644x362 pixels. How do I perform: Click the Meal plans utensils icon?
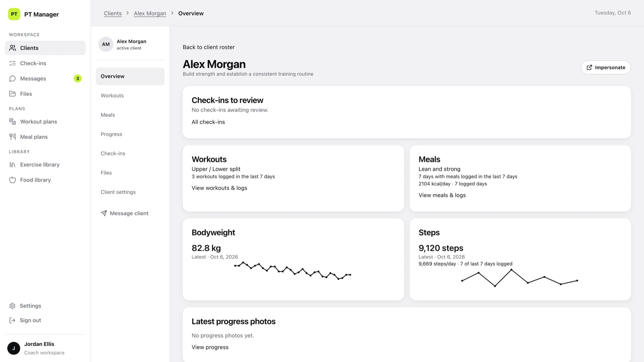(x=12, y=137)
